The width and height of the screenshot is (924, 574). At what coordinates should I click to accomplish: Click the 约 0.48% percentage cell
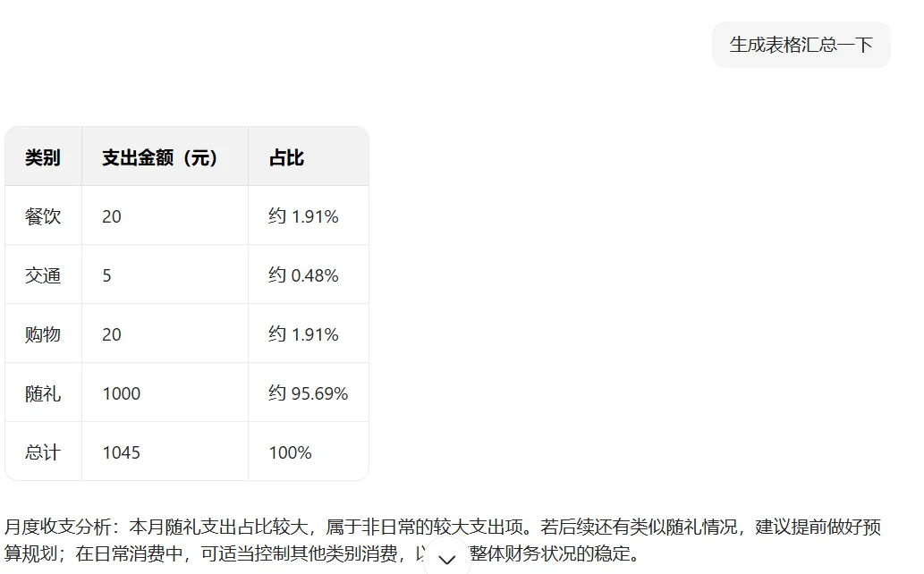(x=309, y=274)
